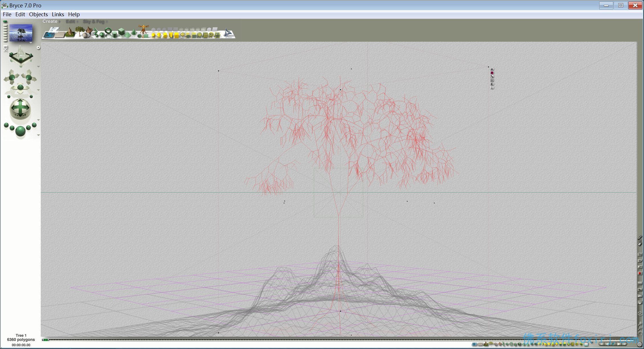Click the green marker on the time scrubber
644x349 pixels.
pyautogui.click(x=46, y=340)
